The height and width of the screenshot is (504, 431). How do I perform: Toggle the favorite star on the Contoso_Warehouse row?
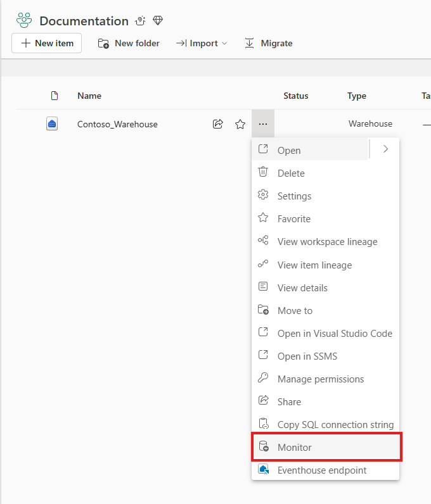pyautogui.click(x=240, y=124)
